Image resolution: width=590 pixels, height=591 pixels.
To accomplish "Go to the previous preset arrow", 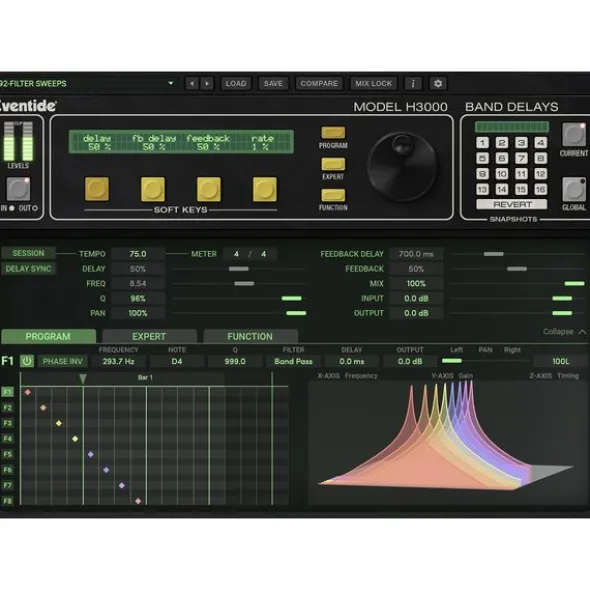I will (x=192, y=83).
